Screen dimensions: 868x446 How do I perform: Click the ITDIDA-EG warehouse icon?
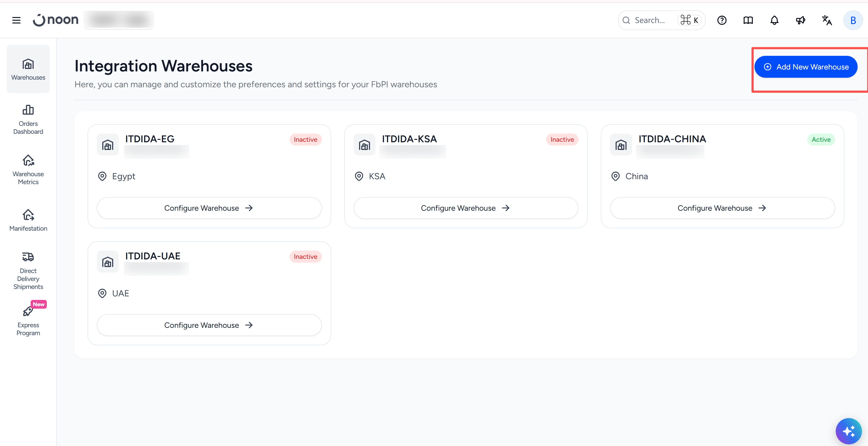click(108, 145)
